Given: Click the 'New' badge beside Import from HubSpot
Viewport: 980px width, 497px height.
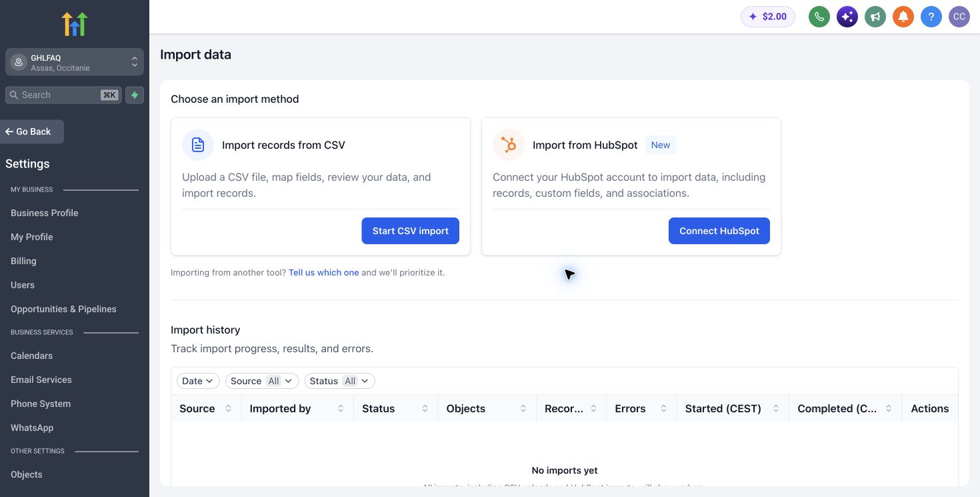Looking at the screenshot, I should [x=661, y=145].
